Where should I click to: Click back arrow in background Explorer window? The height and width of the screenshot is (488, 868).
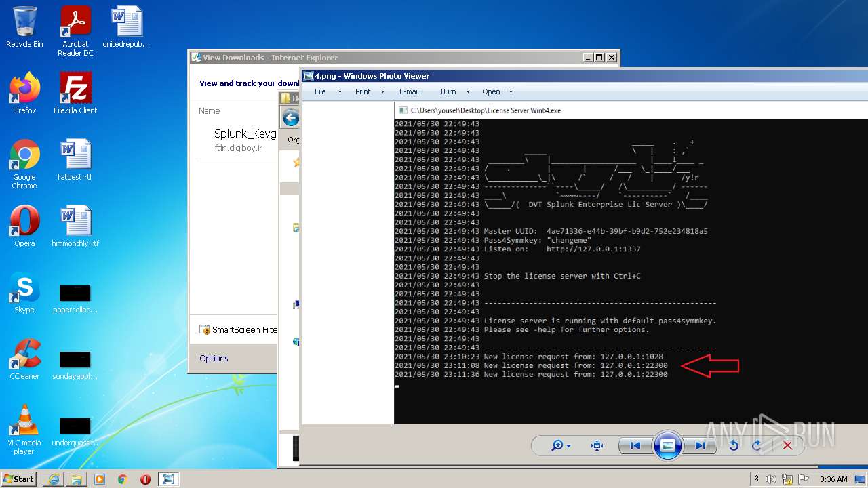pyautogui.click(x=290, y=118)
